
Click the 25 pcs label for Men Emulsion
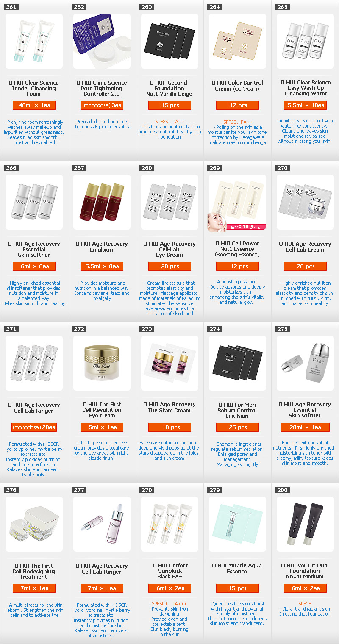pyautogui.click(x=237, y=427)
